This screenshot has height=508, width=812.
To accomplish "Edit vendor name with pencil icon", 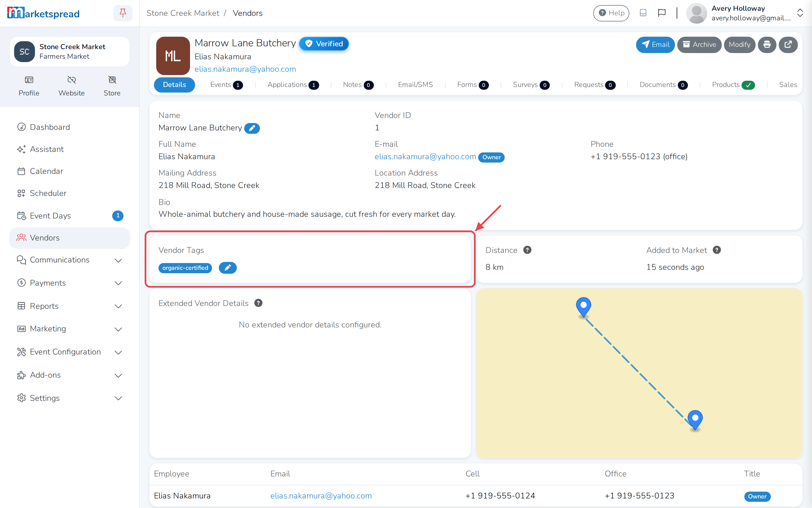I will [x=252, y=128].
